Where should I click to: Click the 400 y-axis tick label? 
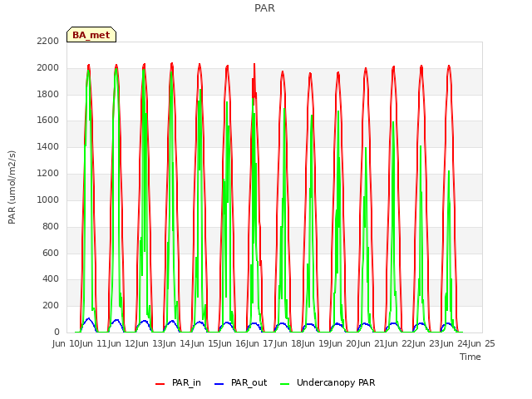51,279
